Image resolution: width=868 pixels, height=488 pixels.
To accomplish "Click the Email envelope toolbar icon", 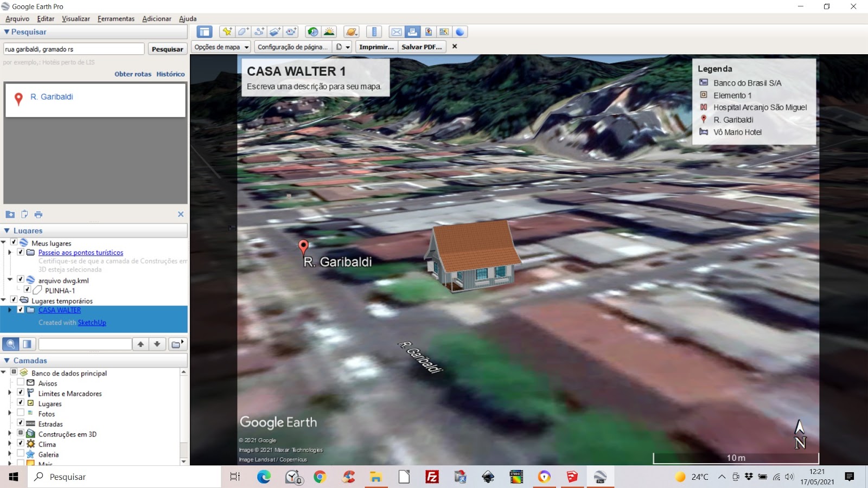I will click(x=397, y=32).
